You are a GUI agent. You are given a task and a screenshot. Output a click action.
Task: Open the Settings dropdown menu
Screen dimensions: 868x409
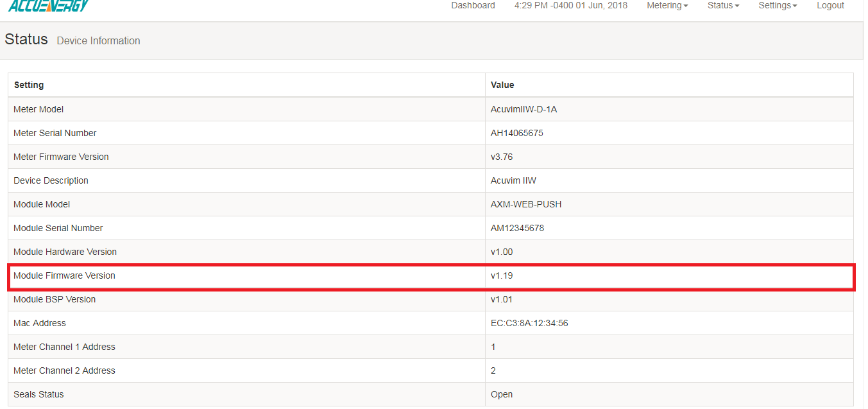[x=778, y=6]
